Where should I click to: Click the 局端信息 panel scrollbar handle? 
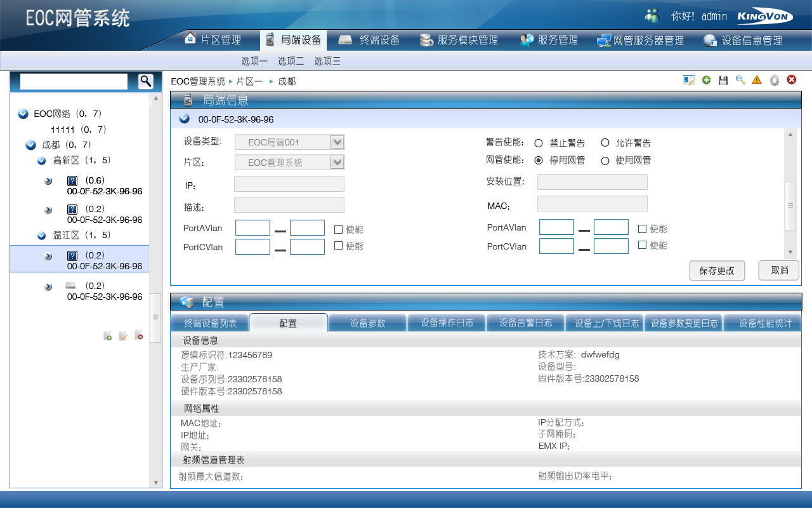790,206
